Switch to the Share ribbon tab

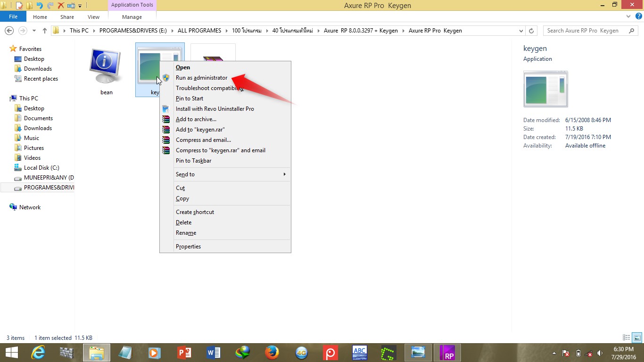click(x=67, y=17)
